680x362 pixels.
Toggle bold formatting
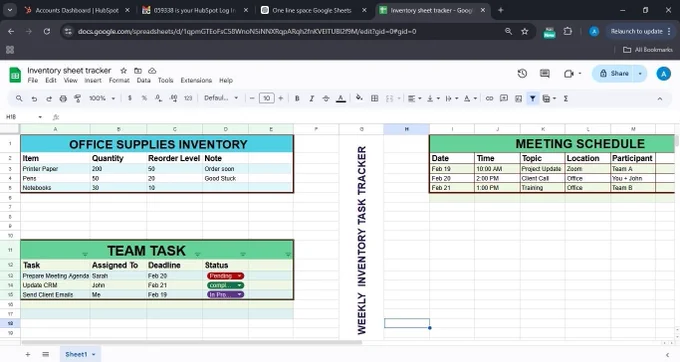pos(297,99)
